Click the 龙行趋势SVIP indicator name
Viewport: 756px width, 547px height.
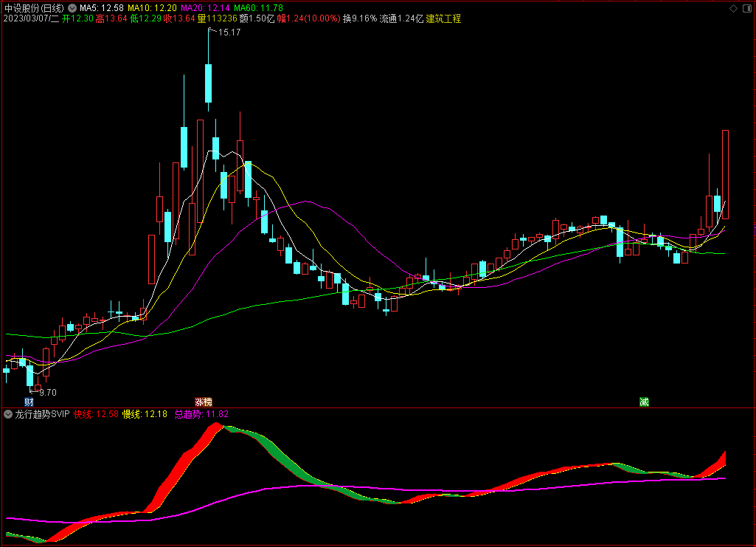(43, 414)
